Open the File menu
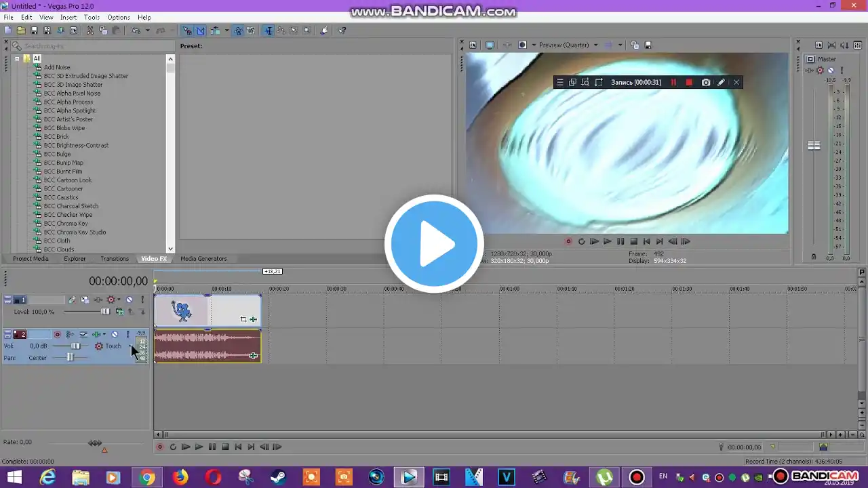Viewport: 868px width, 488px height. click(8, 18)
